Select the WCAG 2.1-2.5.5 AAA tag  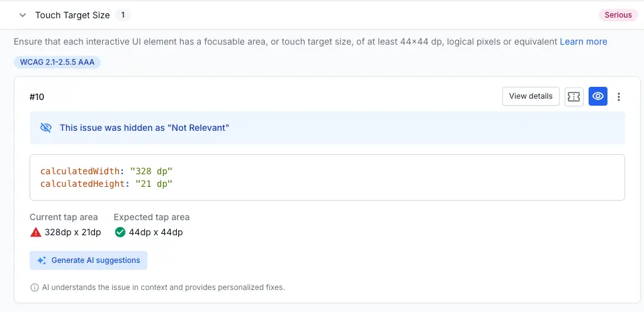tap(57, 62)
